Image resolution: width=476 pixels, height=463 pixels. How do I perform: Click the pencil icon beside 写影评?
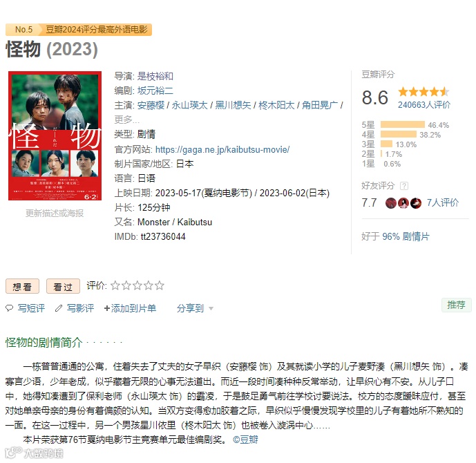point(59,308)
